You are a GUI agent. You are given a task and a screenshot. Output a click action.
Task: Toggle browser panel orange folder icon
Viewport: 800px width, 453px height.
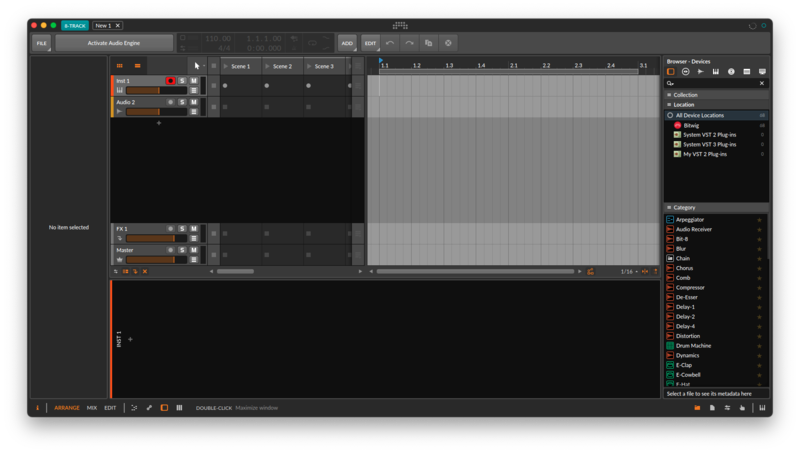point(697,408)
